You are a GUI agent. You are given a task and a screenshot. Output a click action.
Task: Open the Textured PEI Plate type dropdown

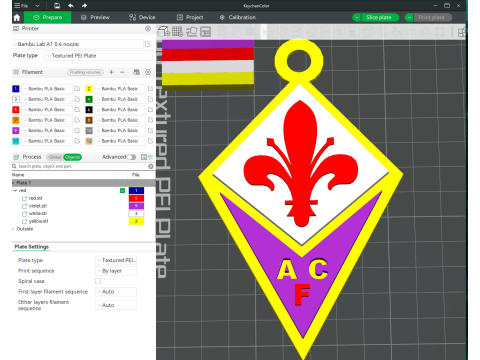click(98, 56)
